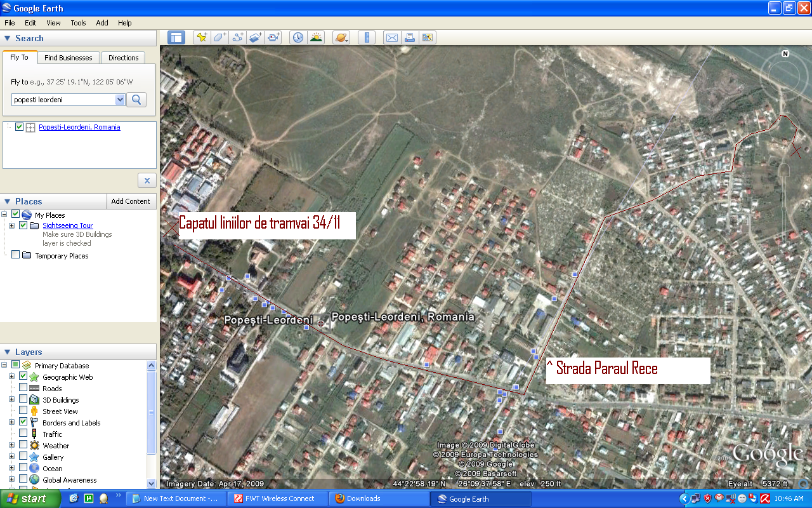The width and height of the screenshot is (812, 508).
Task: Expand the Weather layer tree node
Action: point(11,445)
